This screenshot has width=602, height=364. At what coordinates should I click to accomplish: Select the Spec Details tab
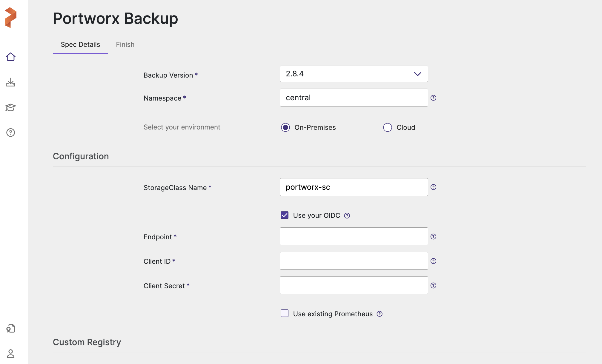[x=80, y=44]
